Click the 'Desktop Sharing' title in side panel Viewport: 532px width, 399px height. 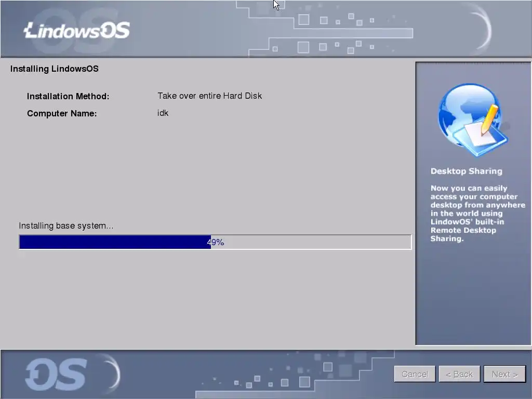(x=467, y=171)
